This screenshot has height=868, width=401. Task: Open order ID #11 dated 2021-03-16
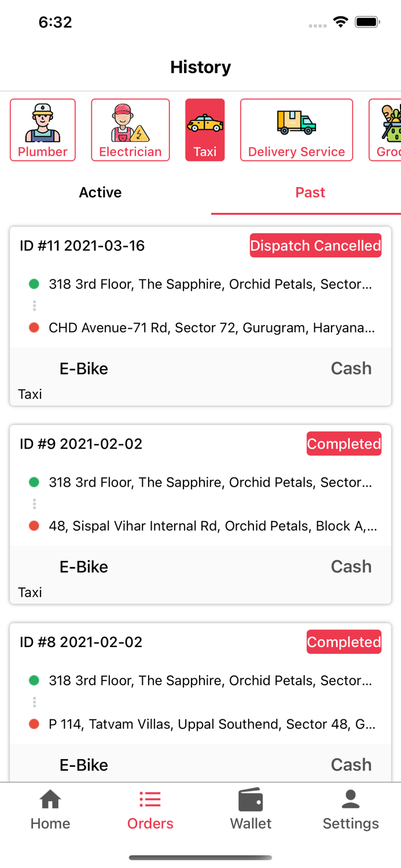[x=82, y=246]
